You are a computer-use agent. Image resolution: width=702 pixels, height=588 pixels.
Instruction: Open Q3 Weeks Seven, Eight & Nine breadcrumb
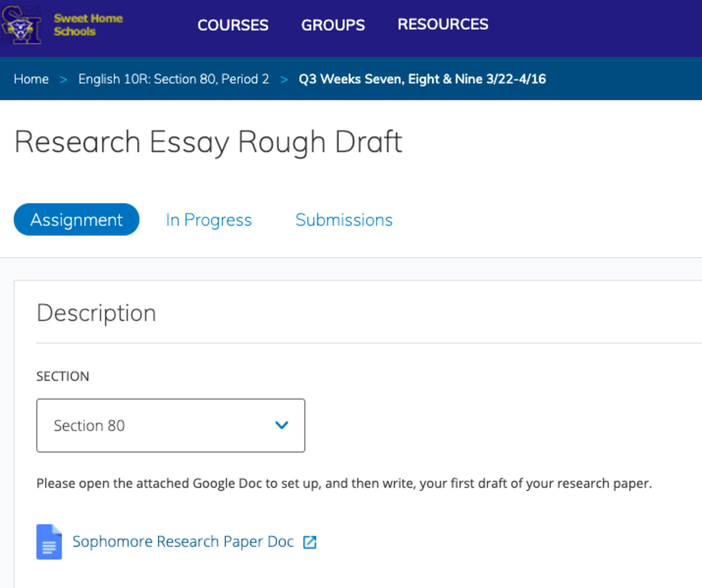(422, 79)
